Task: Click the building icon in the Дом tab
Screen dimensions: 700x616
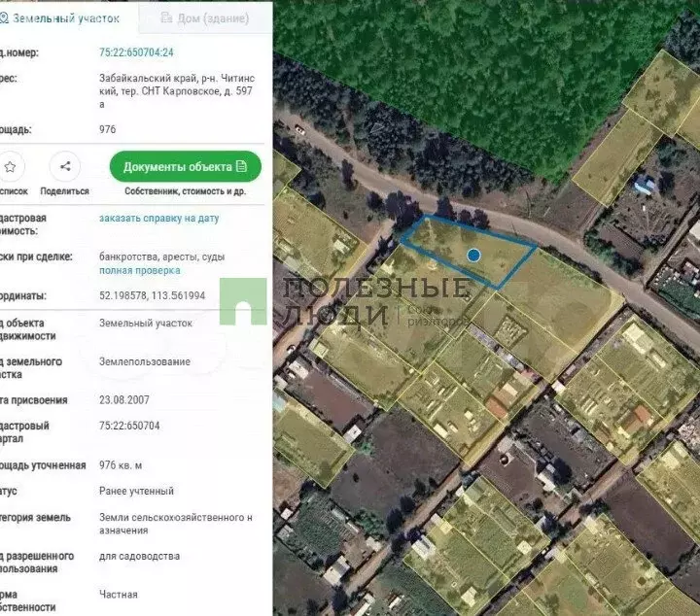Action: click(166, 17)
